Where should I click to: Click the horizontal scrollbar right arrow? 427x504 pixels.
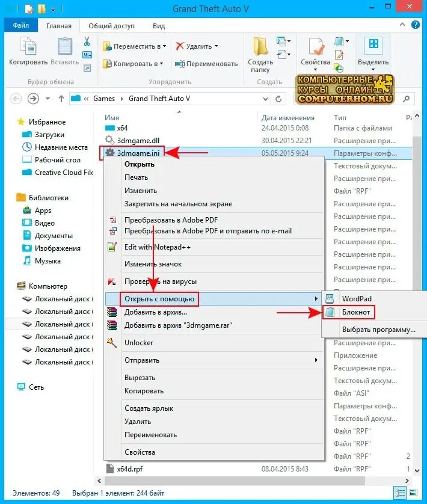(407, 481)
